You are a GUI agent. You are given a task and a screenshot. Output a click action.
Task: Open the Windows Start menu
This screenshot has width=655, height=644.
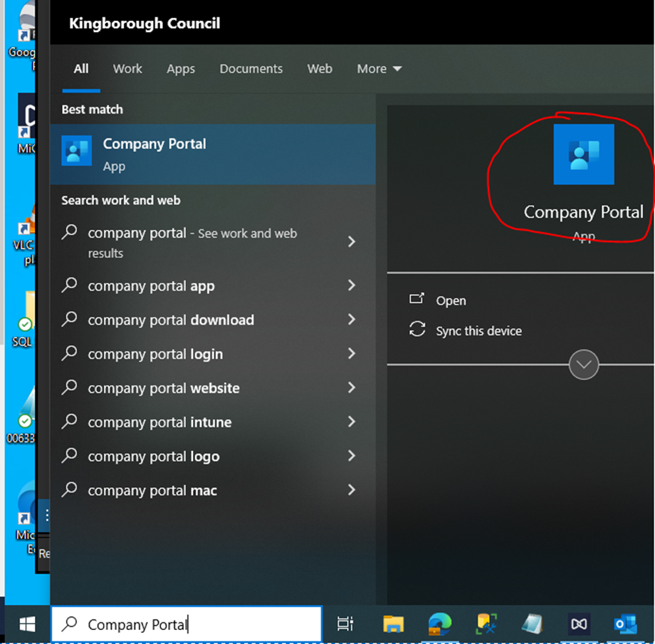(28, 624)
